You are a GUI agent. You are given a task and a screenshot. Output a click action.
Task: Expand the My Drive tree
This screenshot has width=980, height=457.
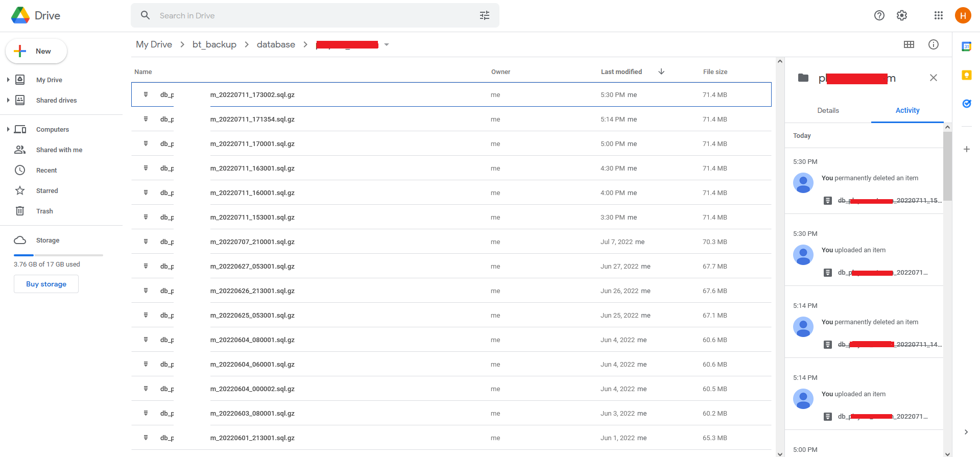pyautogui.click(x=8, y=80)
